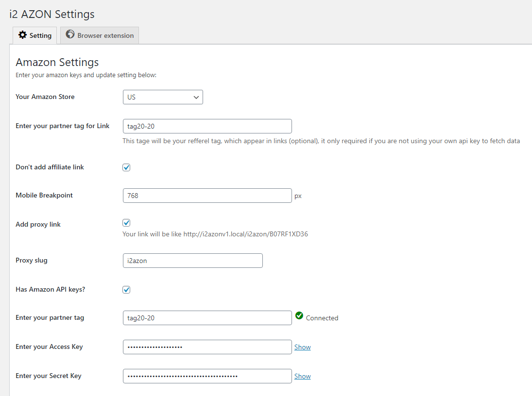This screenshot has height=396, width=532.
Task: Uncheck Don't add affiliate link
Action: [126, 167]
